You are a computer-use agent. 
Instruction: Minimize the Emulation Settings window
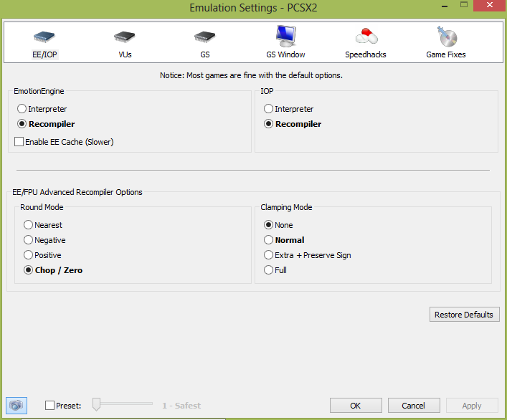point(445,6)
